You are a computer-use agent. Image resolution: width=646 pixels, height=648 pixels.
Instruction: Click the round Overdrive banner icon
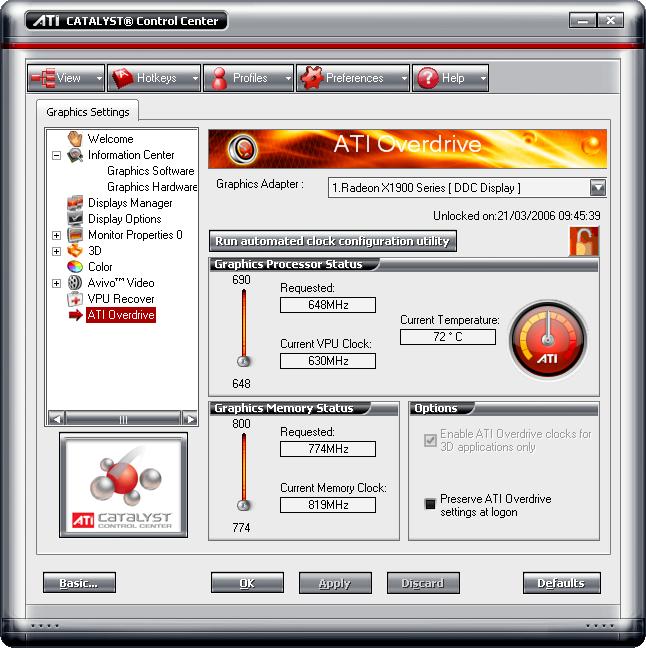(243, 149)
